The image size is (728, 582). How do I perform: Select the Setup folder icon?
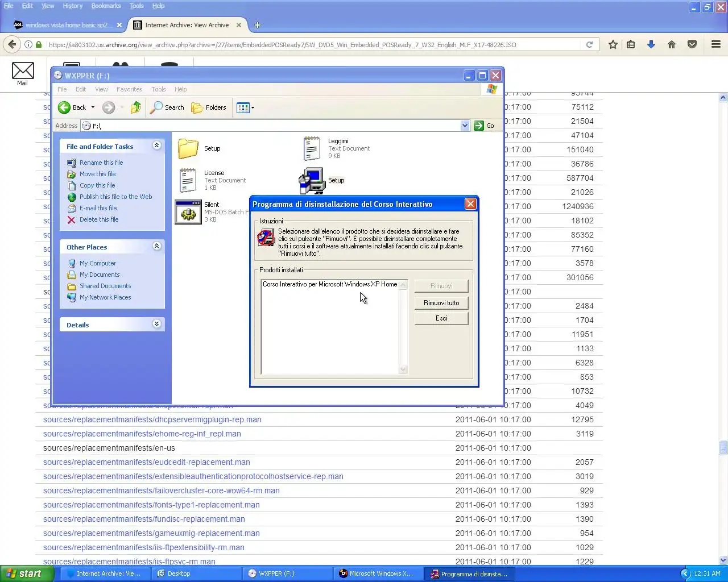point(188,148)
